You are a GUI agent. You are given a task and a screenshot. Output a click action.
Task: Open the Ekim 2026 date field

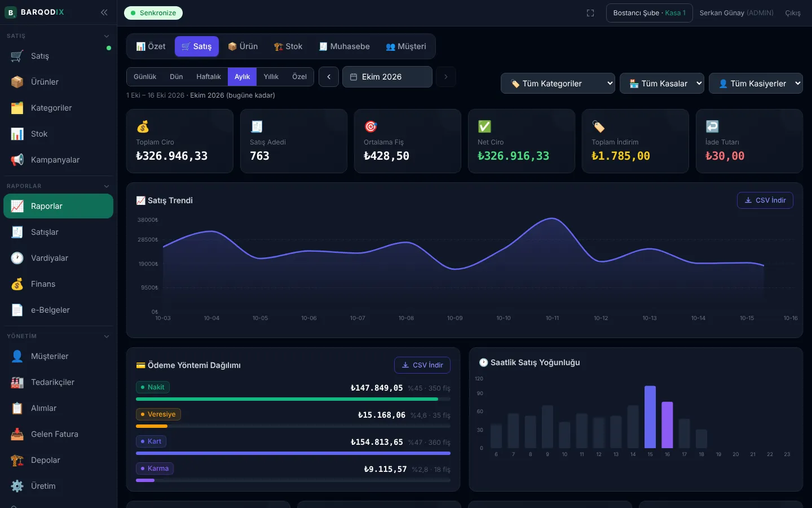387,77
